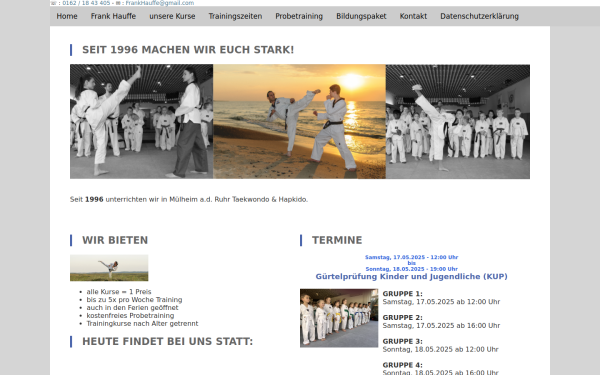Click the 'kostenfreies Probetraining' bullet
This screenshot has height=375, width=600.
tap(130, 316)
